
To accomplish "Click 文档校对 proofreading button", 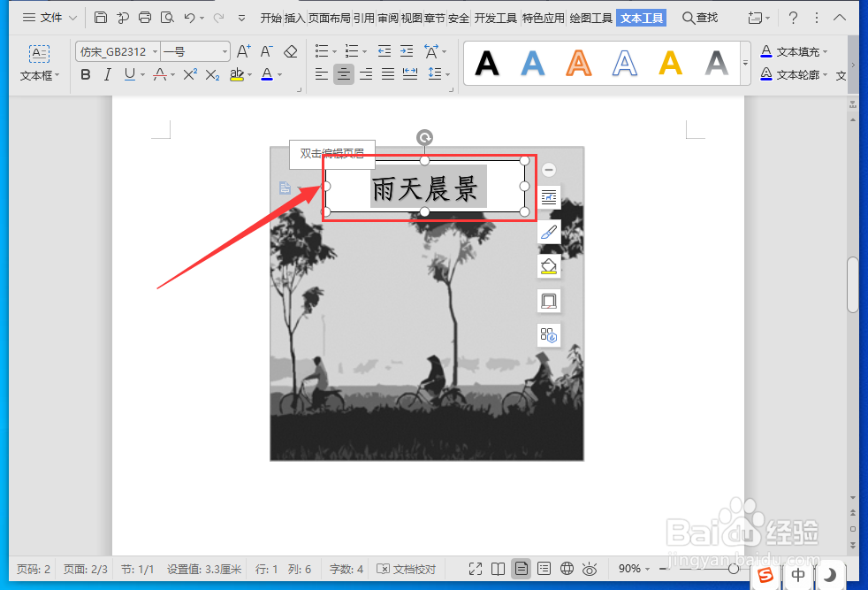I will point(407,569).
